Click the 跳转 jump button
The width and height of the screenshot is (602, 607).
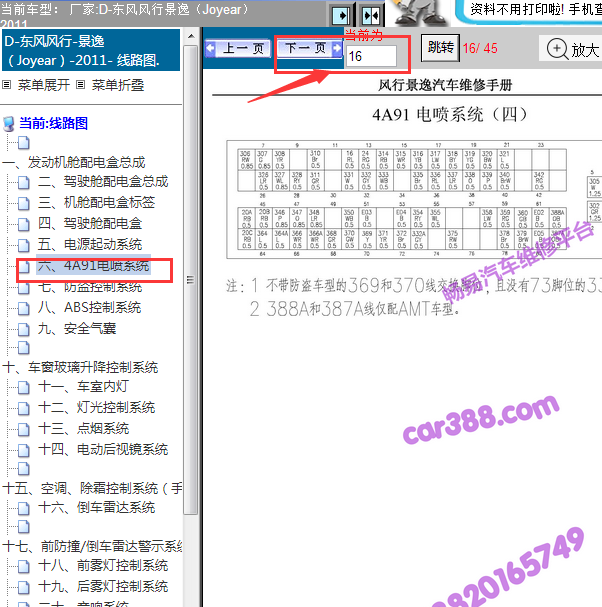pos(441,48)
